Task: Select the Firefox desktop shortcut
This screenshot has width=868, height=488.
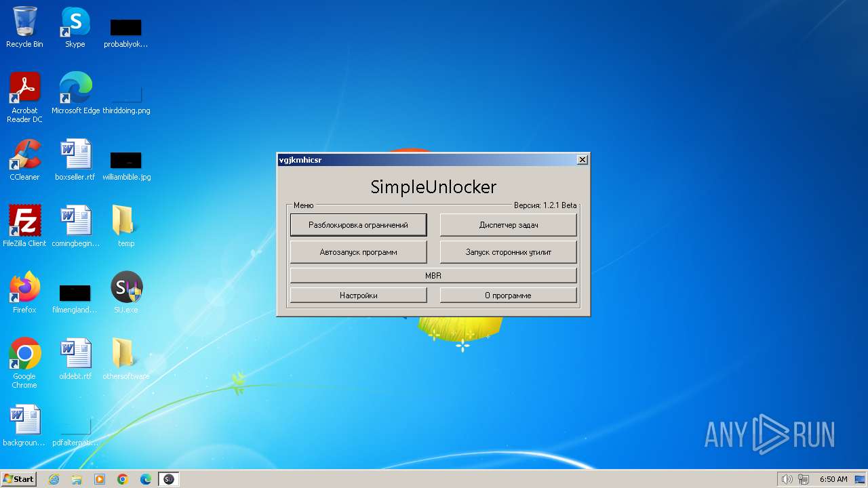Action: 24,293
